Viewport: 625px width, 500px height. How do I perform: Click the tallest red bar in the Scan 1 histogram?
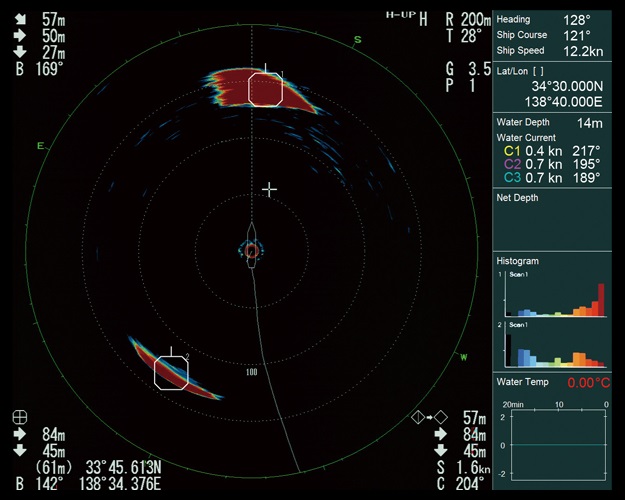pyautogui.click(x=601, y=300)
